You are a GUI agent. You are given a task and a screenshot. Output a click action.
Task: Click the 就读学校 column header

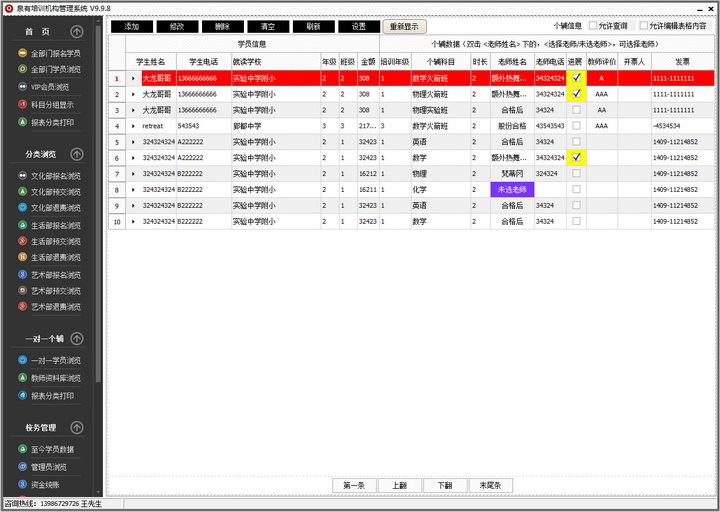[276, 62]
